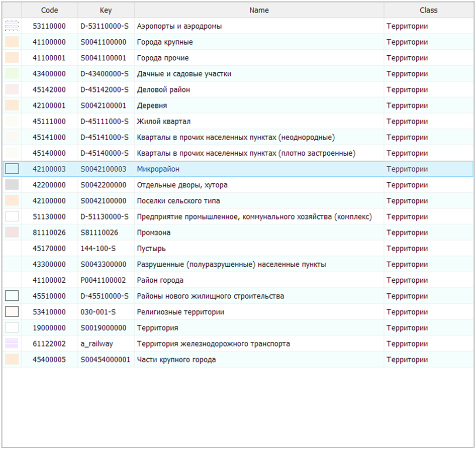Click the Code column header
This screenshot has width=476, height=449.
[x=49, y=10]
